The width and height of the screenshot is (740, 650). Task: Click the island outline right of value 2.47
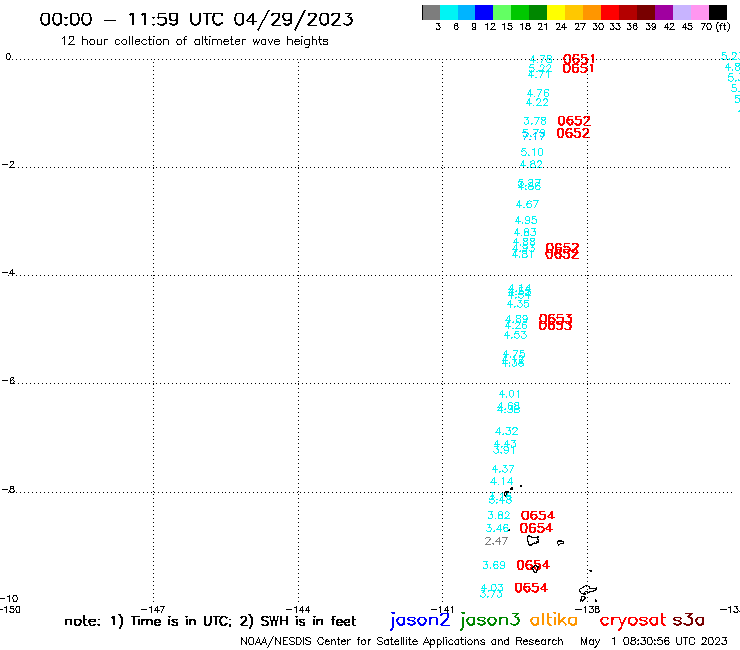(x=533, y=540)
